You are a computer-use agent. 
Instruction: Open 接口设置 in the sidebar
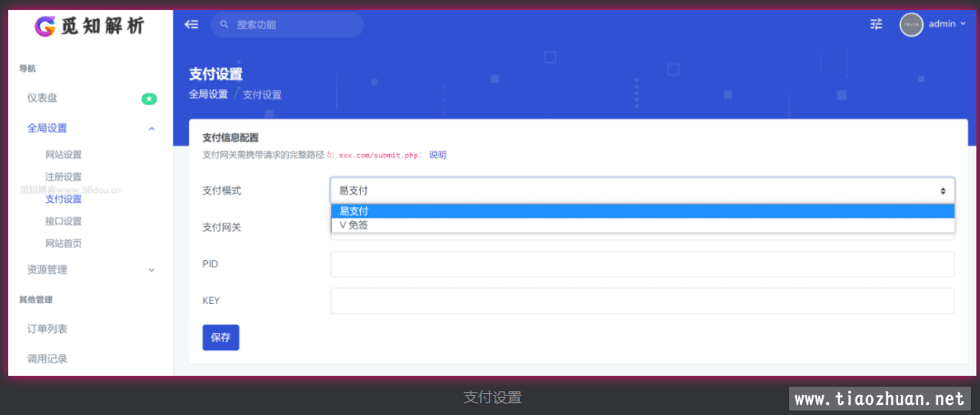point(64,221)
